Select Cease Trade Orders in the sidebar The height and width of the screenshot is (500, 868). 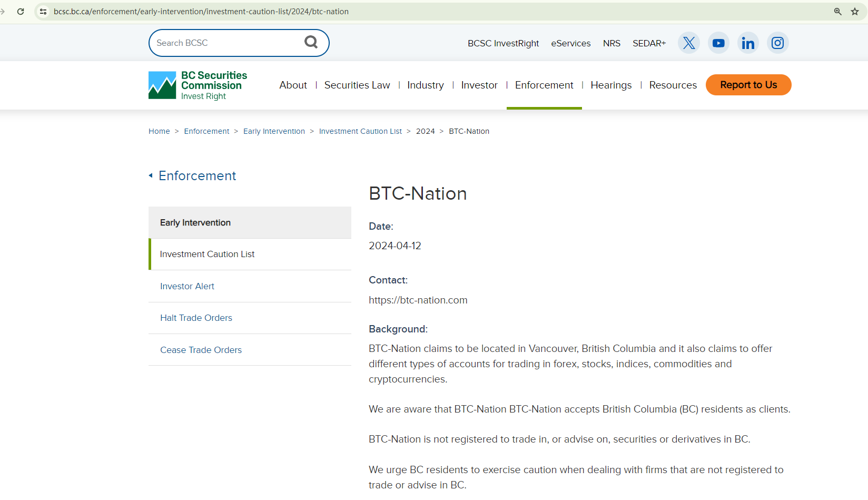pos(201,350)
